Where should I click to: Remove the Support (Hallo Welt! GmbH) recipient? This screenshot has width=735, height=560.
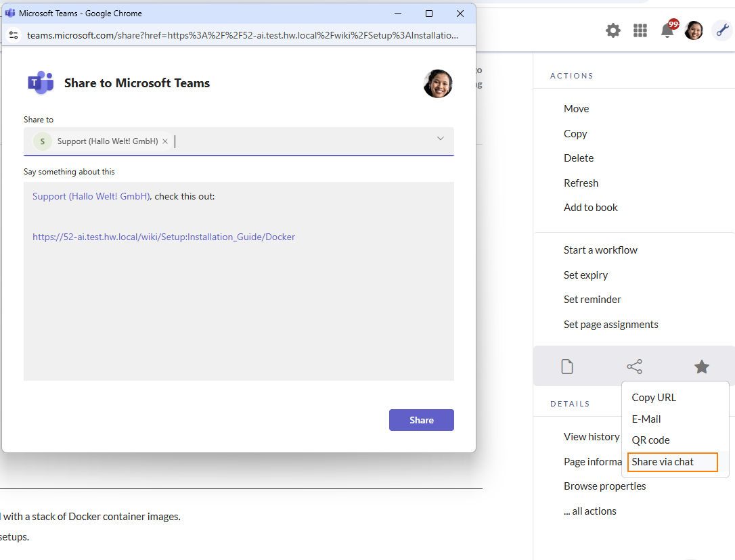click(x=165, y=141)
